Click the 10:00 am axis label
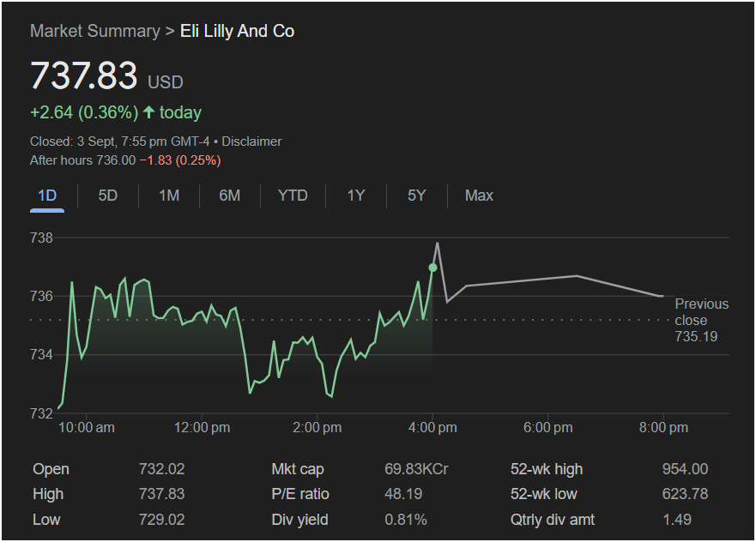This screenshot has width=756, height=542. [x=87, y=428]
